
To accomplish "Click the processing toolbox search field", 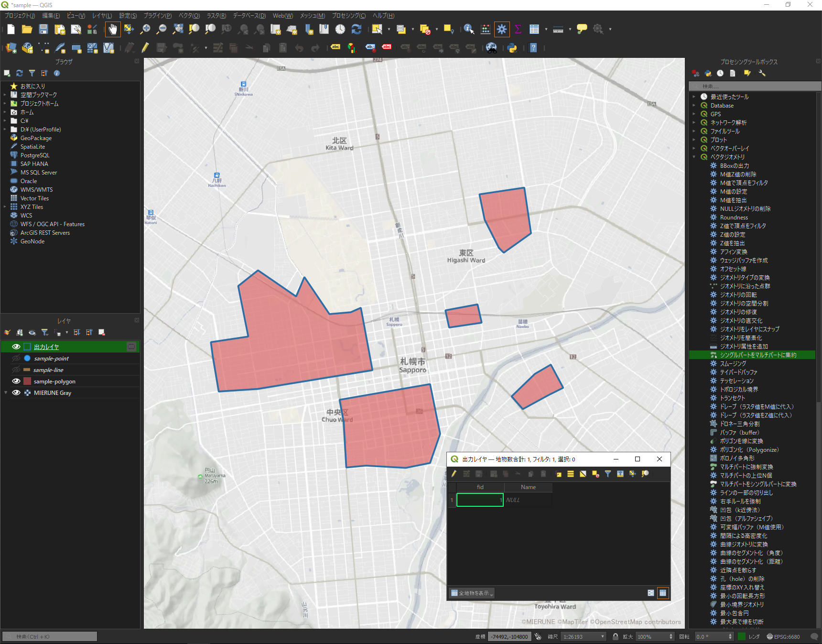I will pyautogui.click(x=755, y=86).
